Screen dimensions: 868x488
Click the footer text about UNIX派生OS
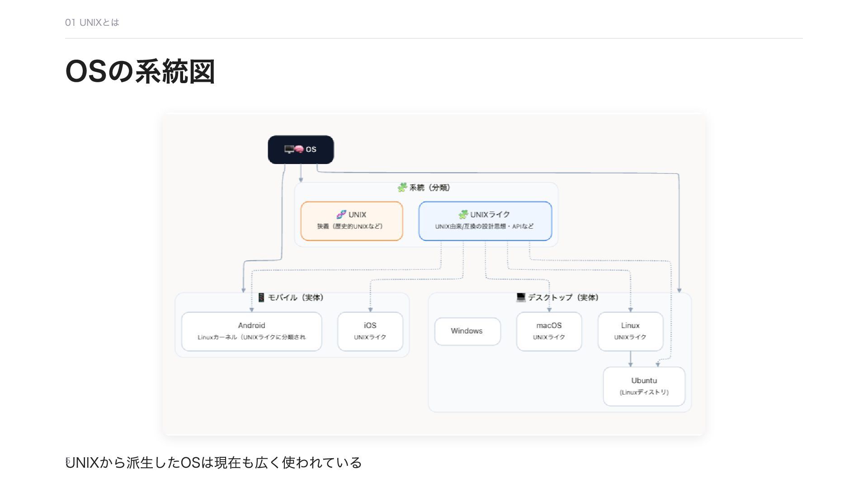[213, 463]
